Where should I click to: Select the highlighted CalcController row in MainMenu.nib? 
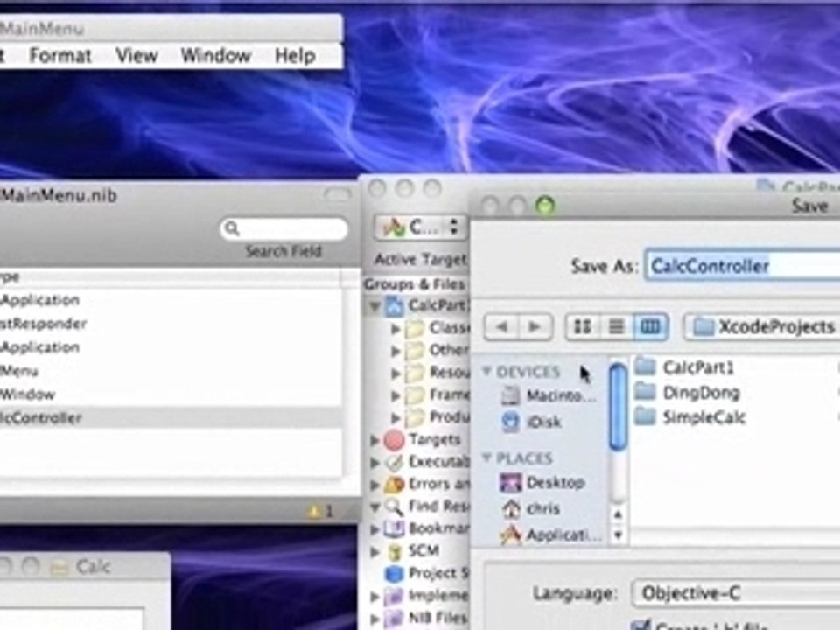(171, 418)
